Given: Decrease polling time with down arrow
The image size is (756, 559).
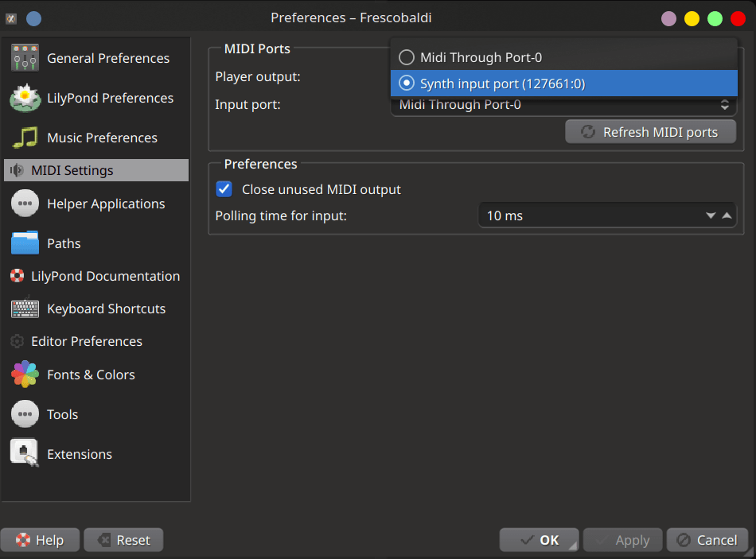Looking at the screenshot, I should pos(710,215).
